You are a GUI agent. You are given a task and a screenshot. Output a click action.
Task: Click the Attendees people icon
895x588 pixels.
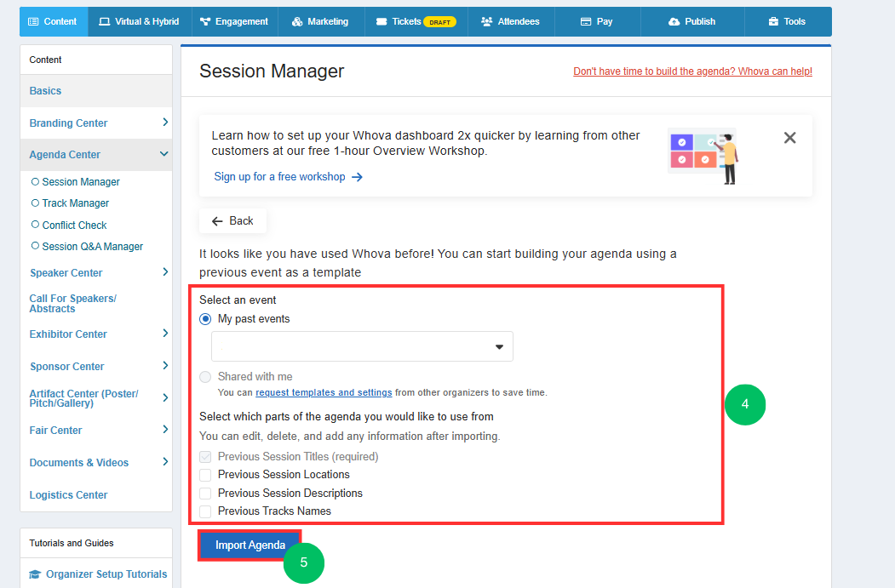coord(486,21)
